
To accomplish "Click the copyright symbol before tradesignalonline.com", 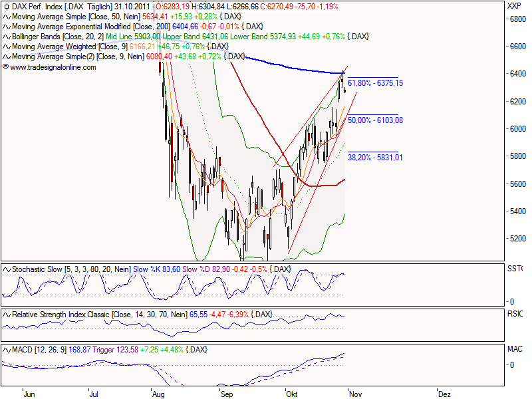I will click(7, 66).
